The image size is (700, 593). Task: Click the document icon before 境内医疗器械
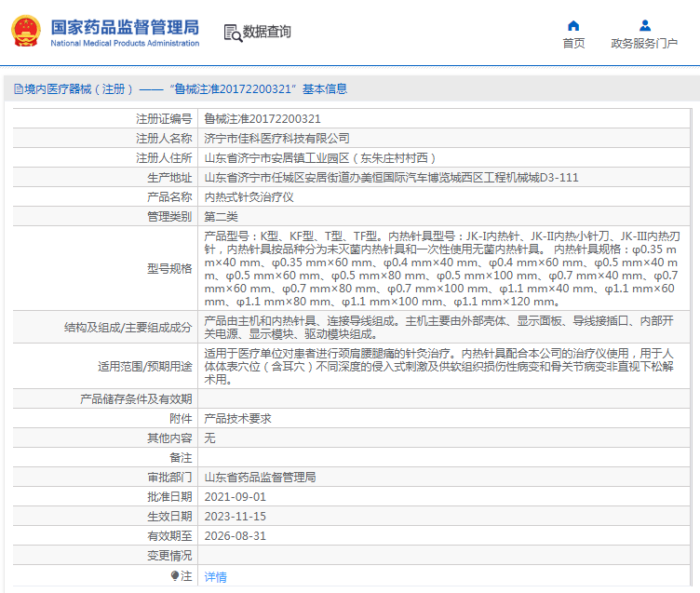point(19,88)
